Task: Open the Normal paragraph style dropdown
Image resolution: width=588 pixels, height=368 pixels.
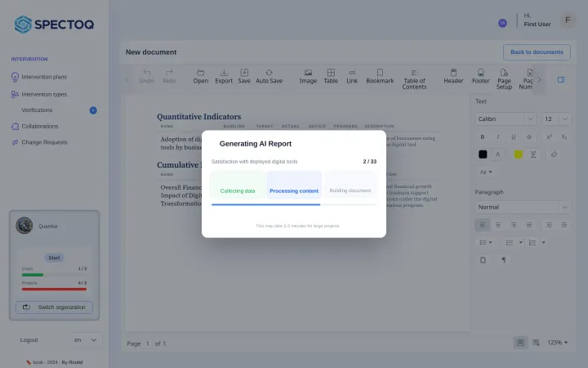Action: [x=523, y=207]
